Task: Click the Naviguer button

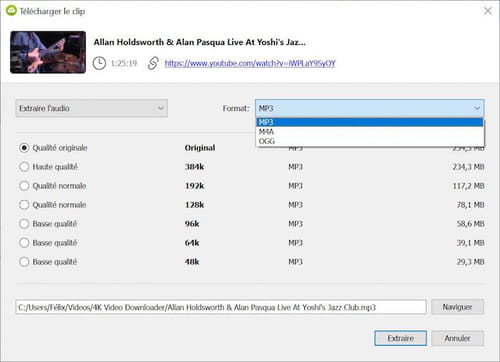Action: pyautogui.click(x=457, y=307)
